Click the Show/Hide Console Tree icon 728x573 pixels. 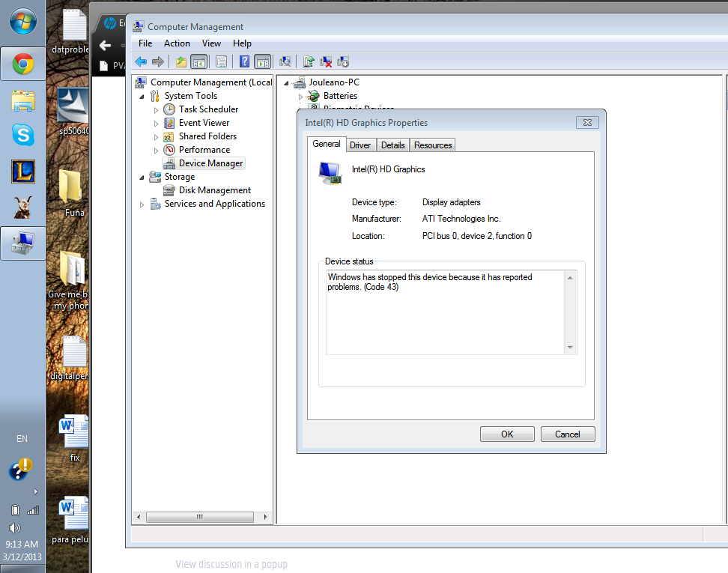pyautogui.click(x=198, y=61)
